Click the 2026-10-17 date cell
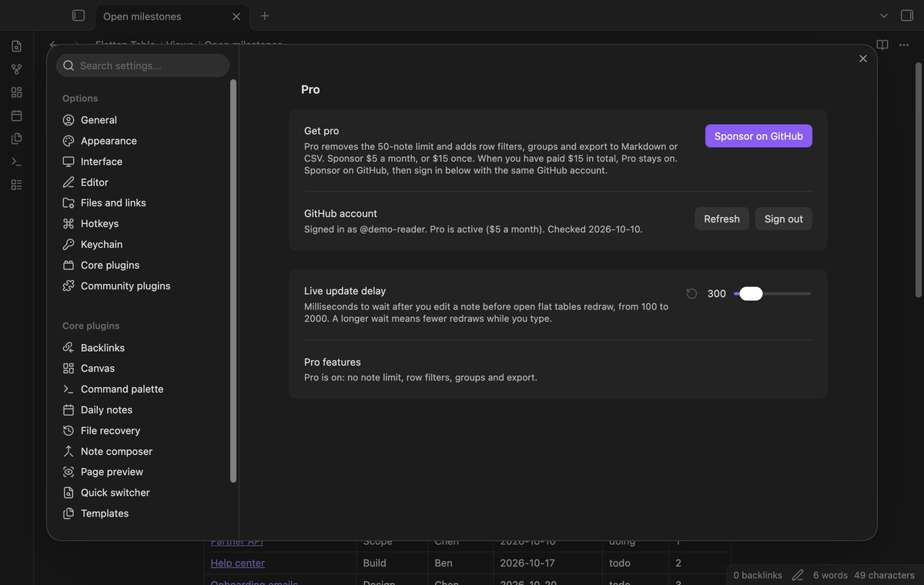Viewport: 924px width, 585px height. point(547,563)
